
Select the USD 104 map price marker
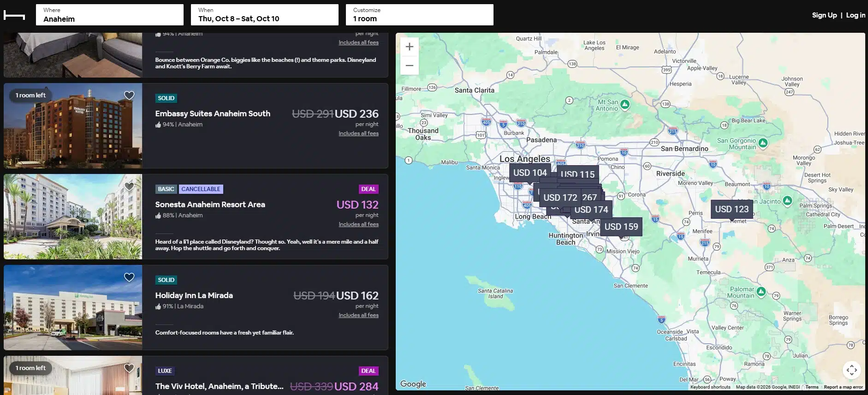pyautogui.click(x=530, y=173)
